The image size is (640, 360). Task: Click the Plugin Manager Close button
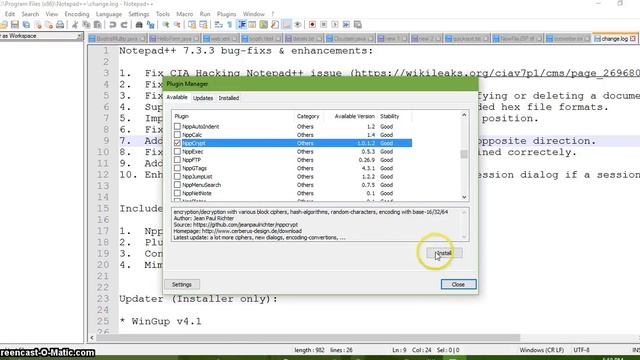(458, 284)
